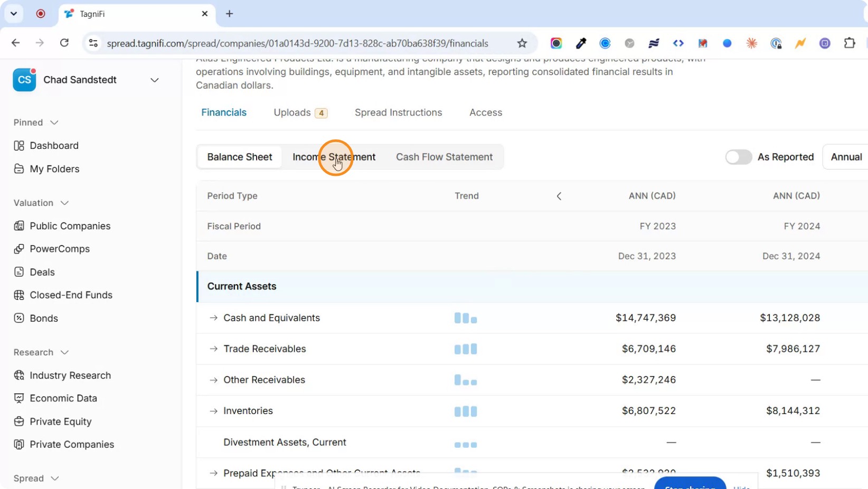Show earlier periods with left chevron
The height and width of the screenshot is (489, 868).
tap(559, 196)
